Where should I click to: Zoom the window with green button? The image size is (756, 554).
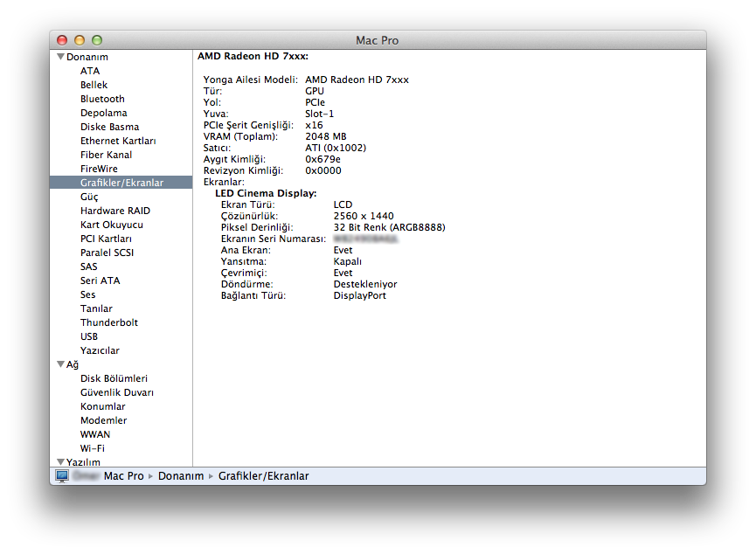[97, 40]
